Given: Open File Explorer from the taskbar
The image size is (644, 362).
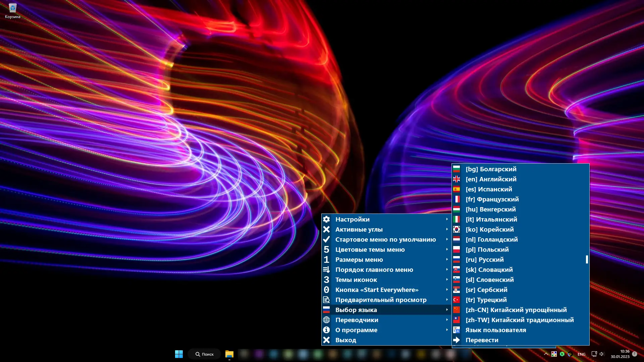Looking at the screenshot, I should point(229,354).
